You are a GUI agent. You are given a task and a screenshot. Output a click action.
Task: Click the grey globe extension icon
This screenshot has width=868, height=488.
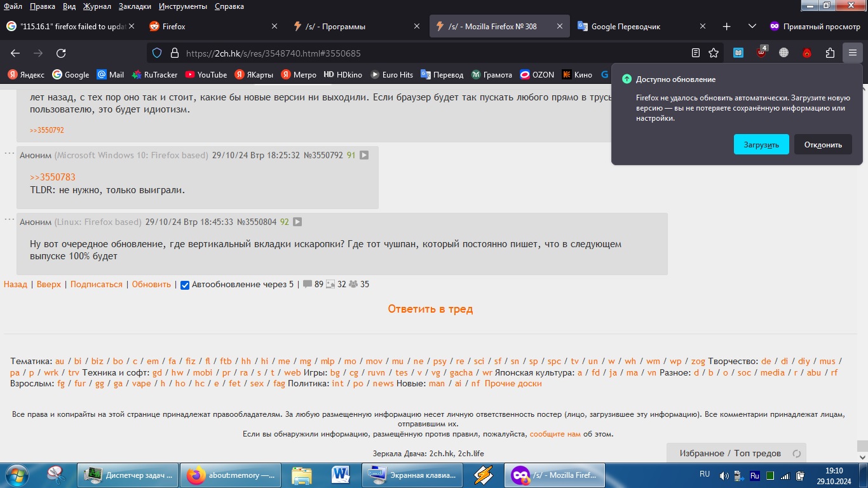pyautogui.click(x=784, y=53)
